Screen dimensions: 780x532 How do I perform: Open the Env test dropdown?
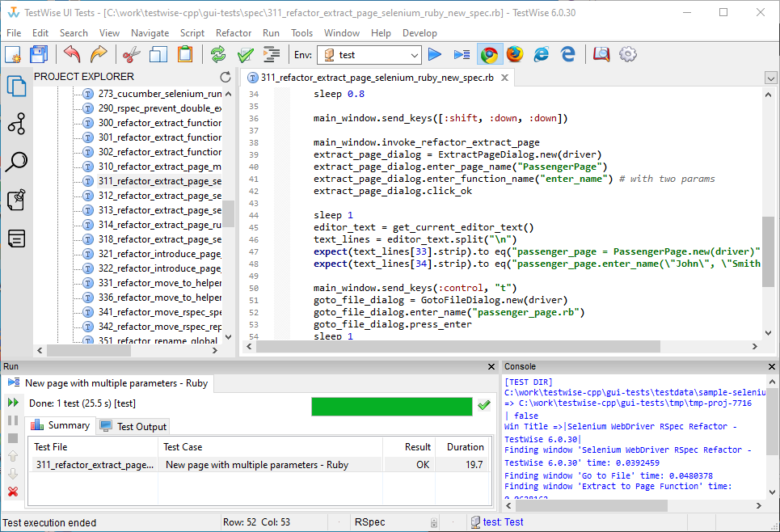(x=369, y=55)
